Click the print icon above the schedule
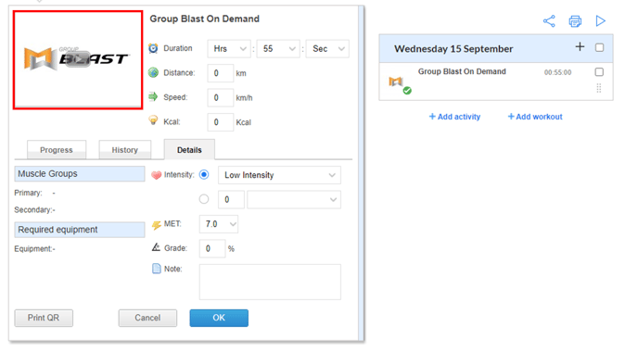Image resolution: width=638 pixels, height=364 pixels. pos(575,21)
